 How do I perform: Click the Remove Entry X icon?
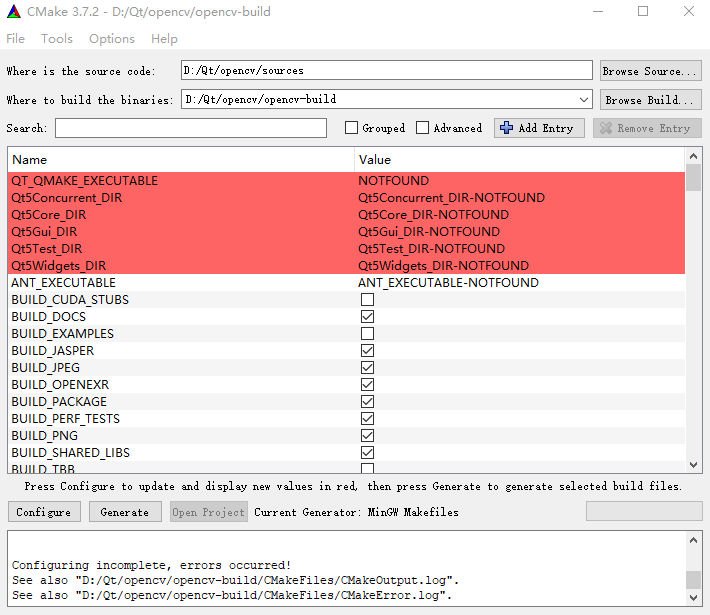click(x=606, y=128)
